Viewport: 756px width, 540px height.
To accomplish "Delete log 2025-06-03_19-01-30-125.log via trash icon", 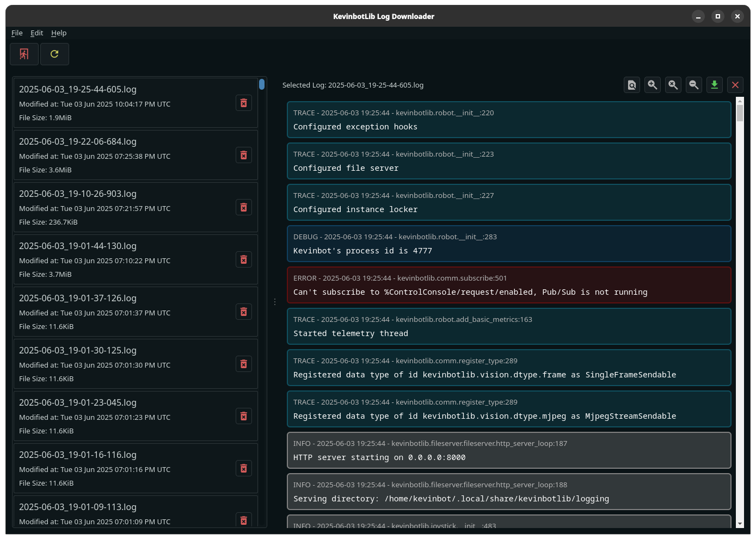I will [x=244, y=364].
